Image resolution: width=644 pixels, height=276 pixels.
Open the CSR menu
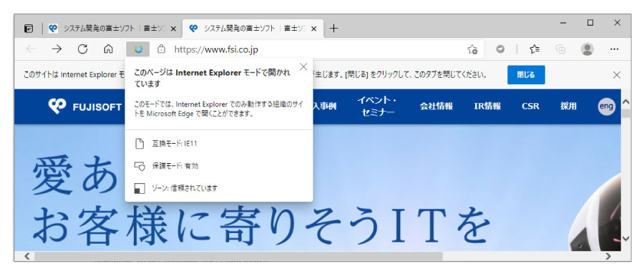(x=531, y=107)
